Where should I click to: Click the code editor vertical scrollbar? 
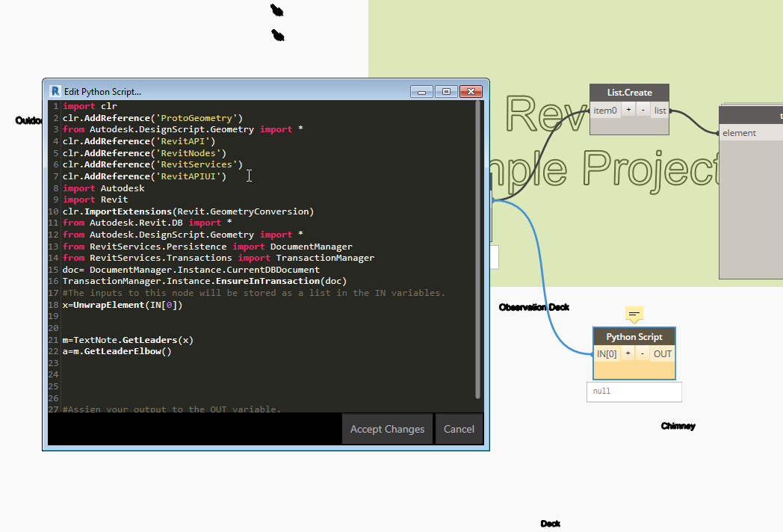point(477,250)
